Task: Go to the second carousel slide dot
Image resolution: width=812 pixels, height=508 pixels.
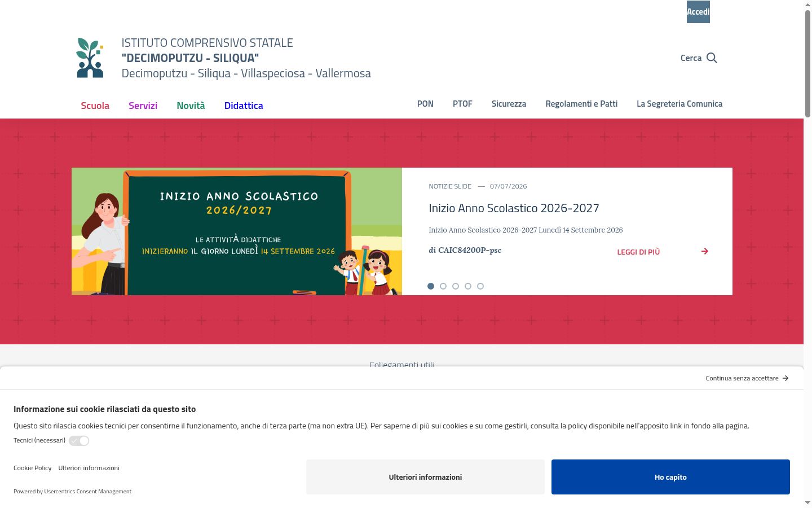Action: click(443, 286)
